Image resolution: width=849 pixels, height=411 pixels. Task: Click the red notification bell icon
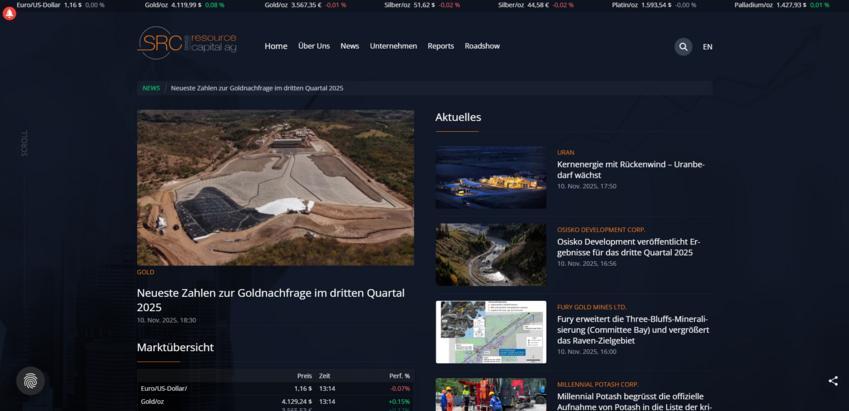(x=9, y=14)
